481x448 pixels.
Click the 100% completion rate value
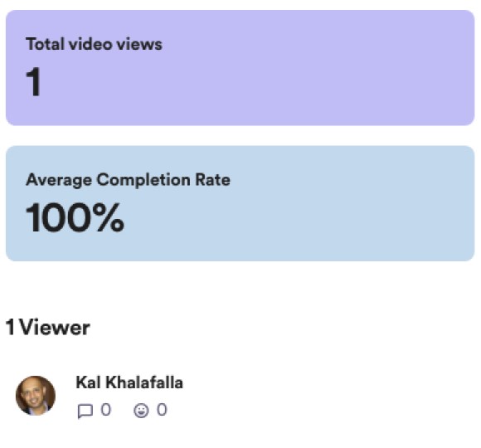pos(75,217)
